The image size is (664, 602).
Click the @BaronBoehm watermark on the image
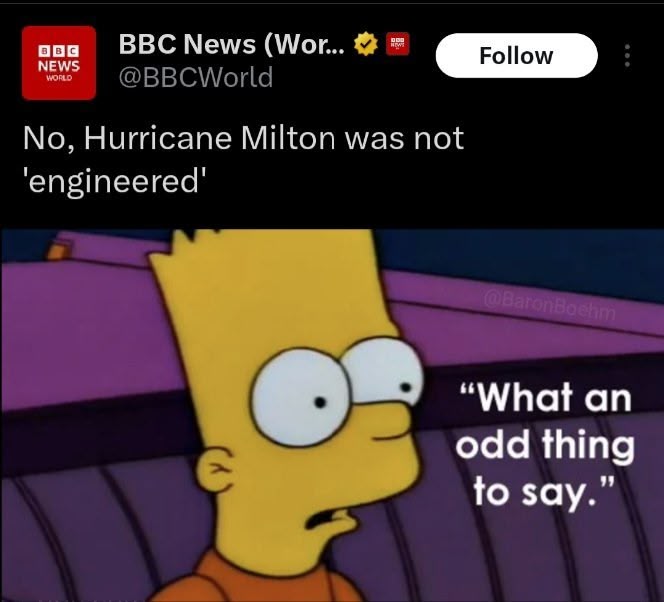click(550, 308)
